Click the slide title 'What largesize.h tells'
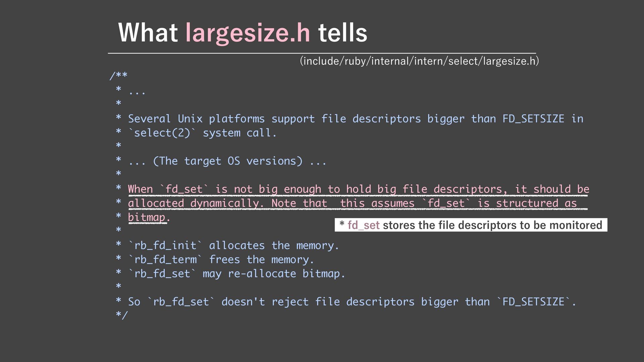The image size is (644, 362). pyautogui.click(x=243, y=33)
